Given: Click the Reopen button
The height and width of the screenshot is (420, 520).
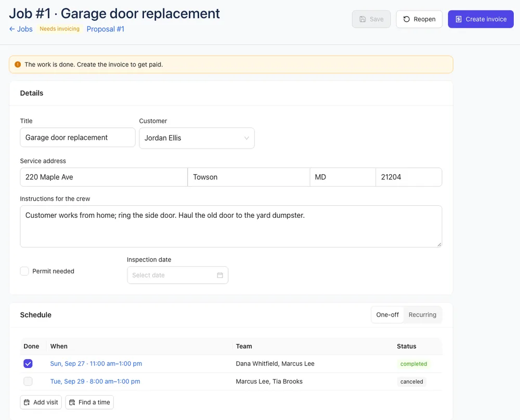Looking at the screenshot, I should click(x=419, y=19).
